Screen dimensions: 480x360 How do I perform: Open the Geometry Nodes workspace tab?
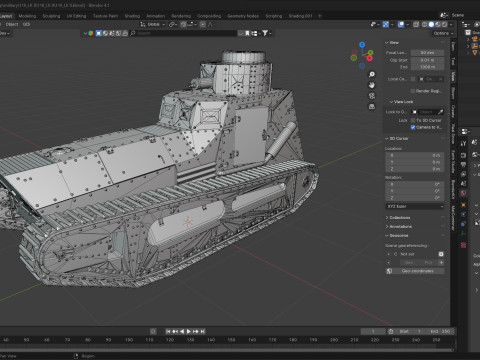(243, 16)
